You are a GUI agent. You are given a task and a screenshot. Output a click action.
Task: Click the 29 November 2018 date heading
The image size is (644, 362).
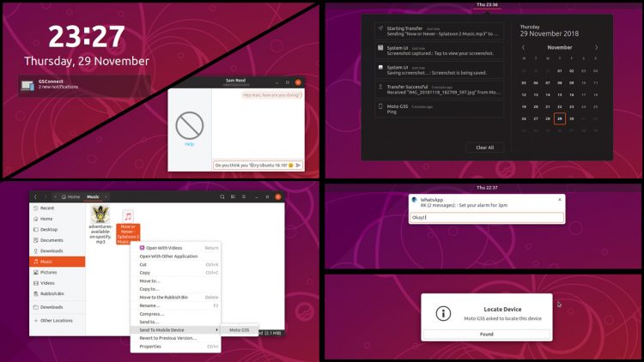tap(550, 33)
